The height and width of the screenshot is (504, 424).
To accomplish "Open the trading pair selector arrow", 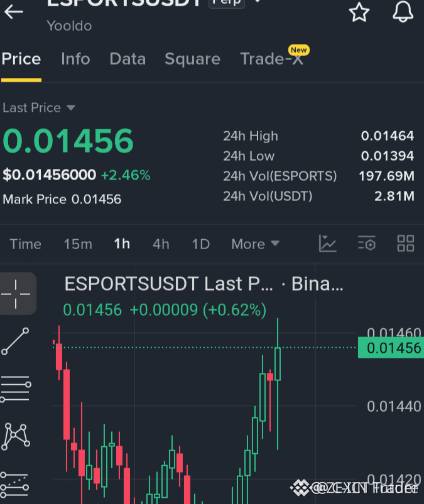I will coord(258,2).
